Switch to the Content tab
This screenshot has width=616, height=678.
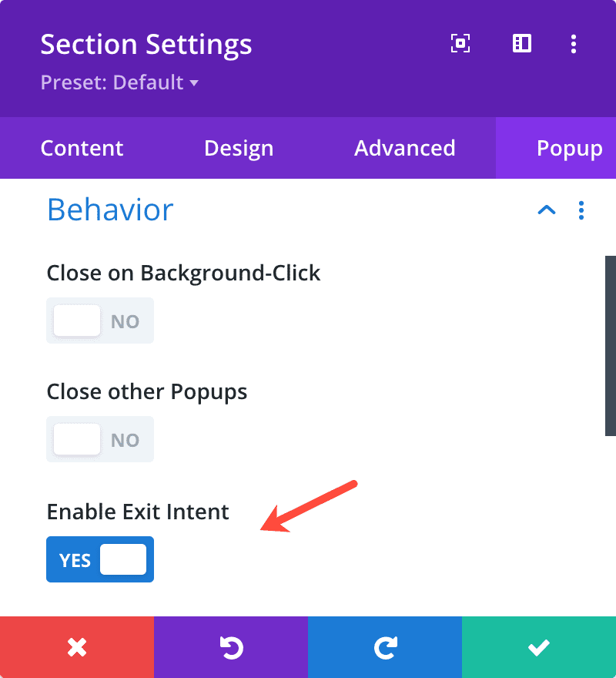tap(82, 148)
